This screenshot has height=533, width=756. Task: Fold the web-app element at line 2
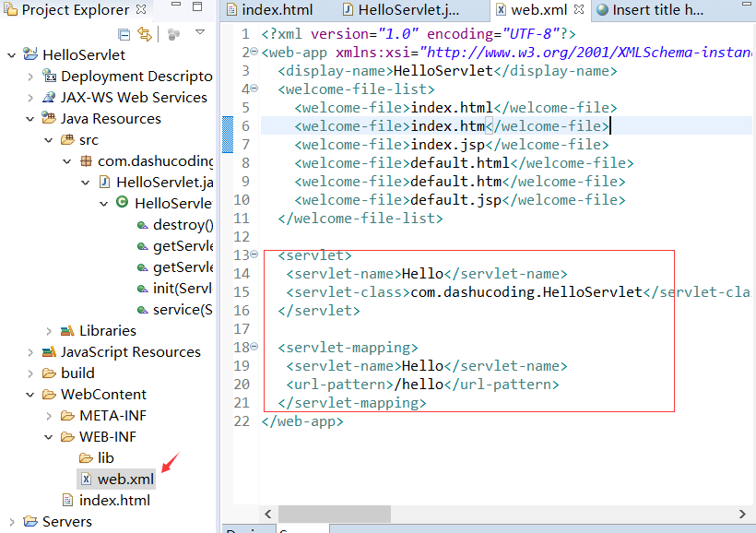click(x=254, y=52)
